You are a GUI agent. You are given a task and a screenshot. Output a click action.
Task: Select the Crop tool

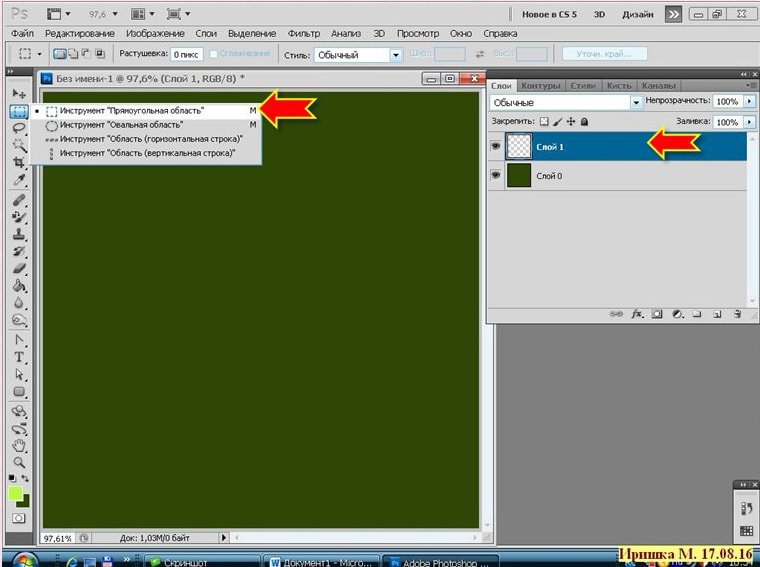19,163
